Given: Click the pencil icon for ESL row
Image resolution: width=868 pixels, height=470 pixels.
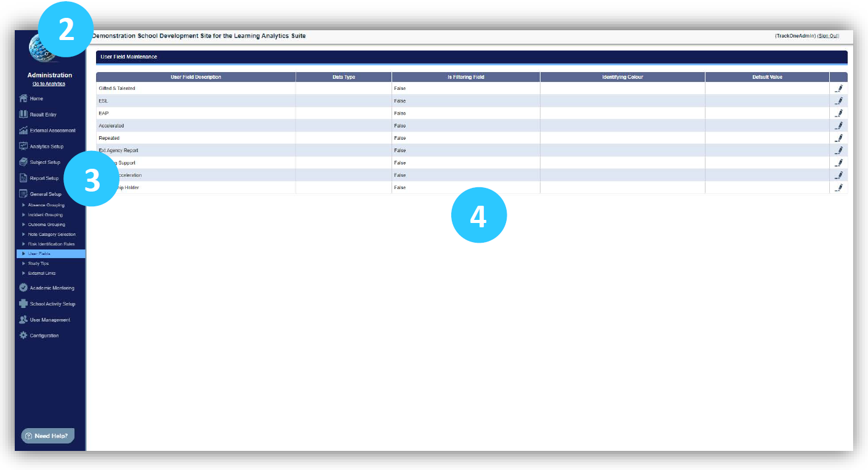Looking at the screenshot, I should tap(838, 101).
